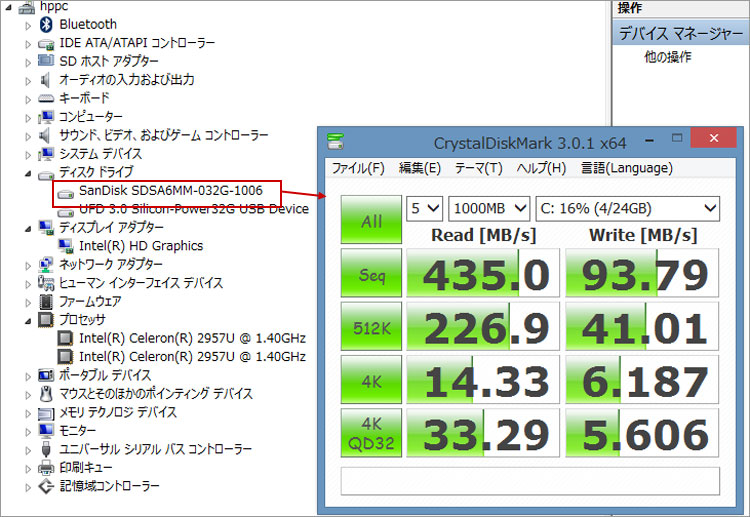Click the network adapter (ネットワーク アダプター) icon
Screen dimensions: 750x517
tap(45, 265)
